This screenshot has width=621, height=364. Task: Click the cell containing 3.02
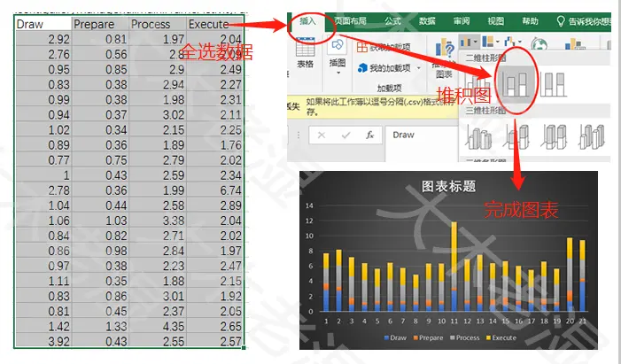pos(158,115)
